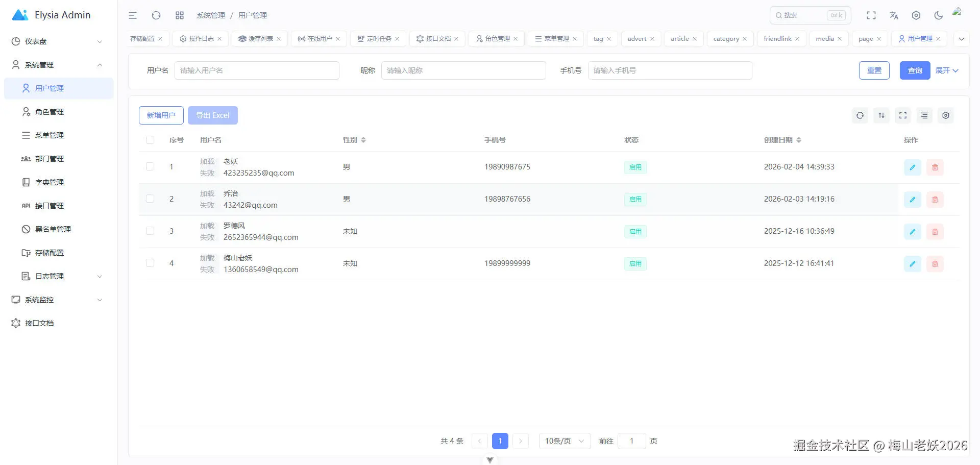Close the category tab
Screen dimensions: 980x465
point(745,39)
